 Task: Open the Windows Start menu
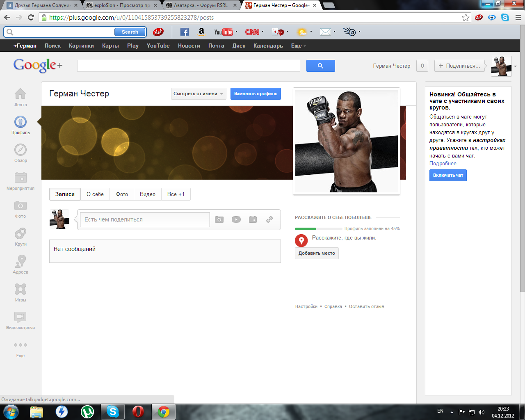[x=11, y=411]
